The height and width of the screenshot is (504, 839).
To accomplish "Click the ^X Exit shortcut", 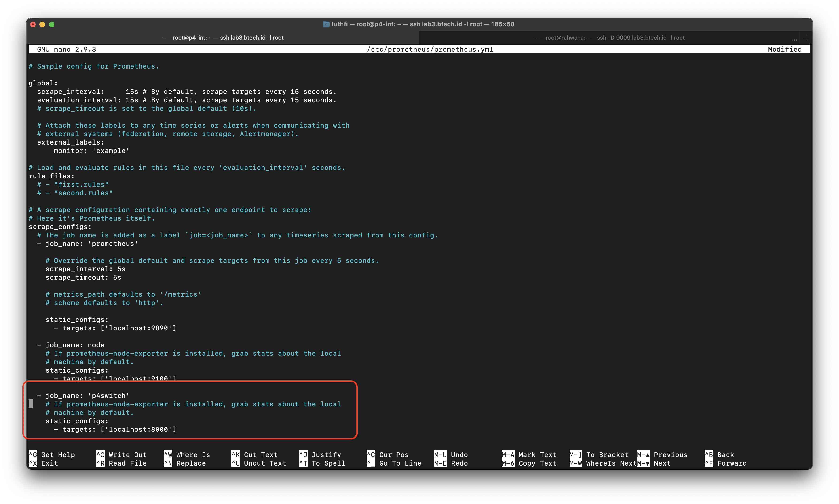I will click(x=43, y=463).
